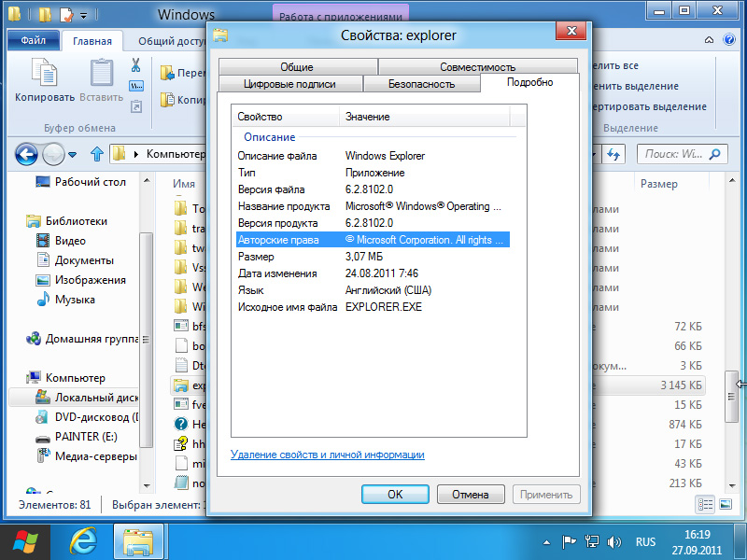
Task: Select the Подробно tab
Action: pyautogui.click(x=529, y=82)
